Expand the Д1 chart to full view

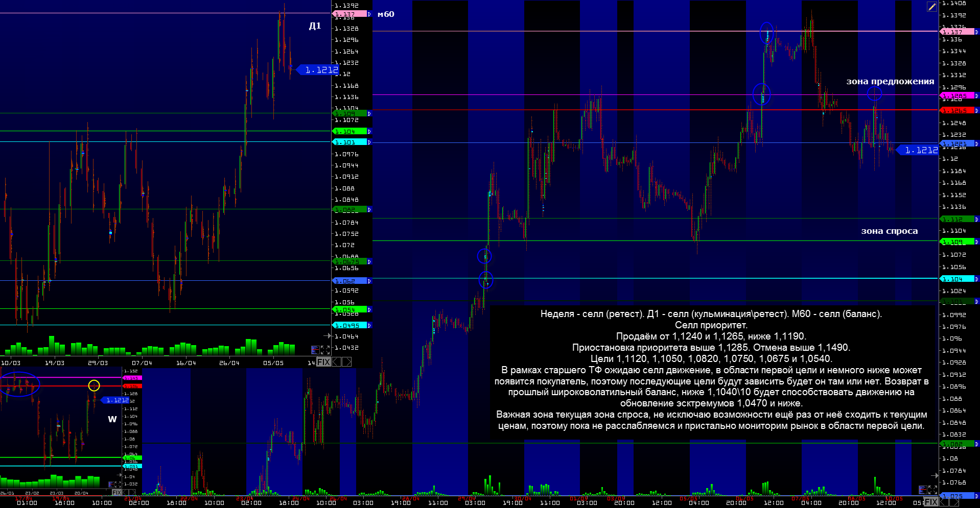(x=325, y=350)
